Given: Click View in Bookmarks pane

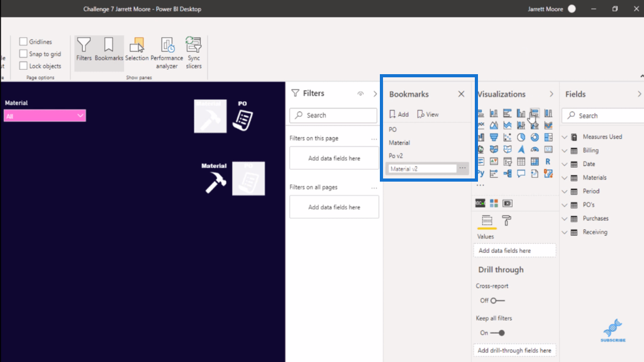Looking at the screenshot, I should tap(428, 114).
